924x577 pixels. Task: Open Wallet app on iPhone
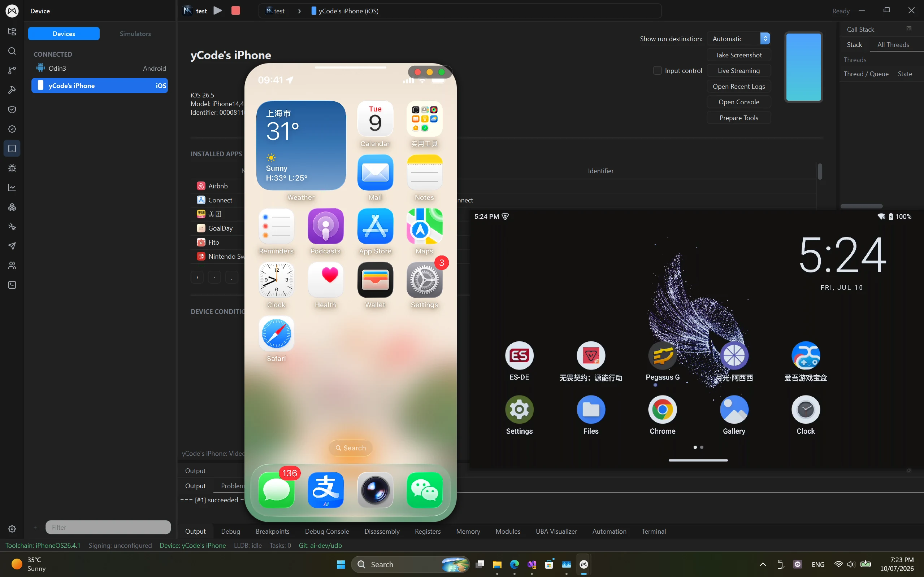pyautogui.click(x=375, y=280)
